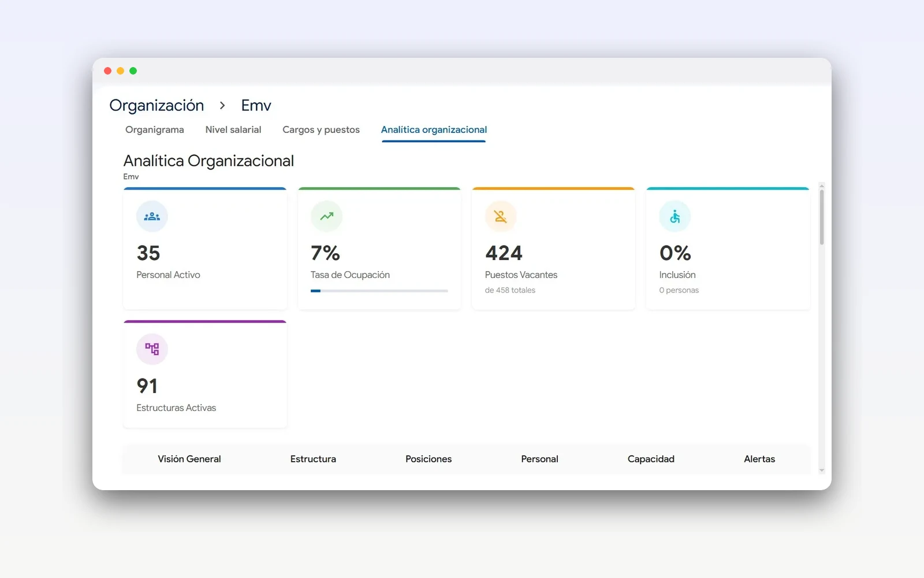924x578 pixels.
Task: Select the 35 Personal Activo value
Action: point(148,253)
